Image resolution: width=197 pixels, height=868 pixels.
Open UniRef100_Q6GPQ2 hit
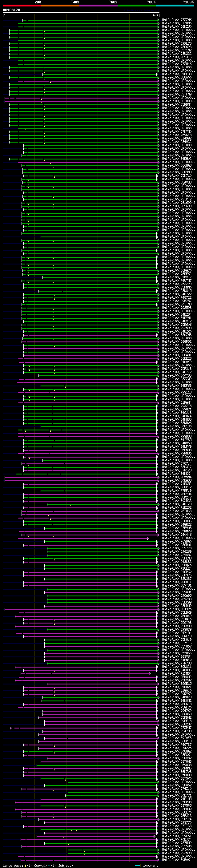tap(177, 342)
